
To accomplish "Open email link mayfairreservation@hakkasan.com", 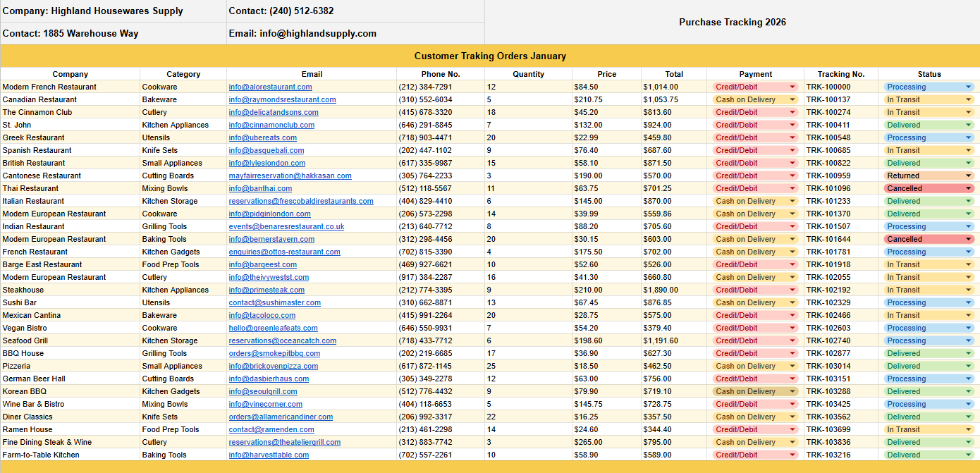I will coord(290,176).
